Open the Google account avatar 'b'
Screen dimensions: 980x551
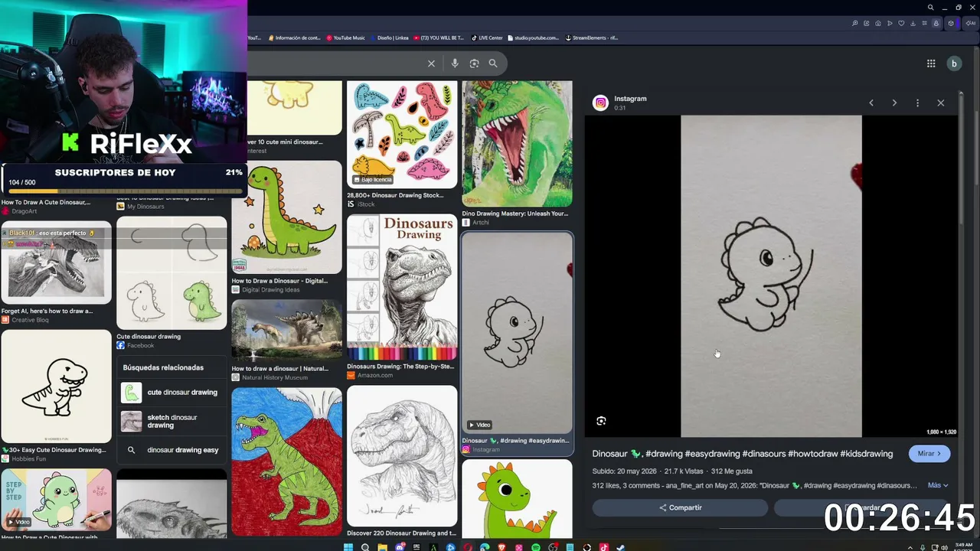coord(954,64)
